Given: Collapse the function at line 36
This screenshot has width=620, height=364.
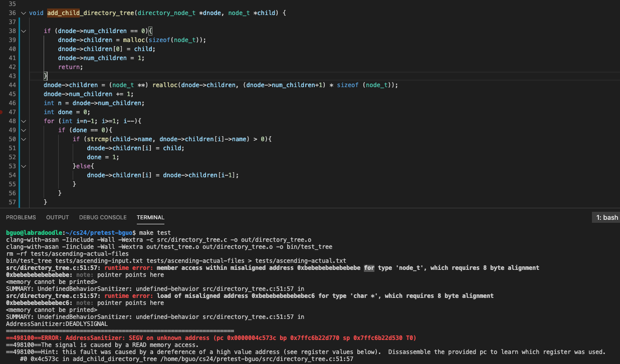Looking at the screenshot, I should point(23,13).
